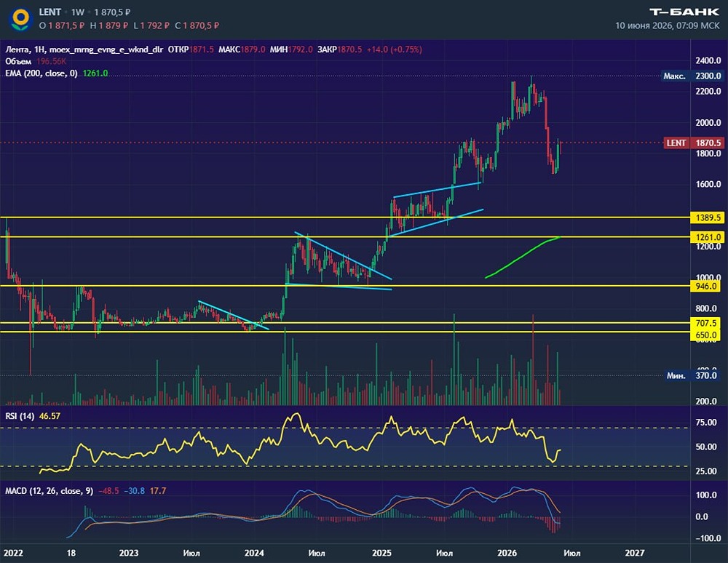Click the header close price 'C 1 870,5 ₽'
The height and width of the screenshot is (563, 728).
point(197,25)
